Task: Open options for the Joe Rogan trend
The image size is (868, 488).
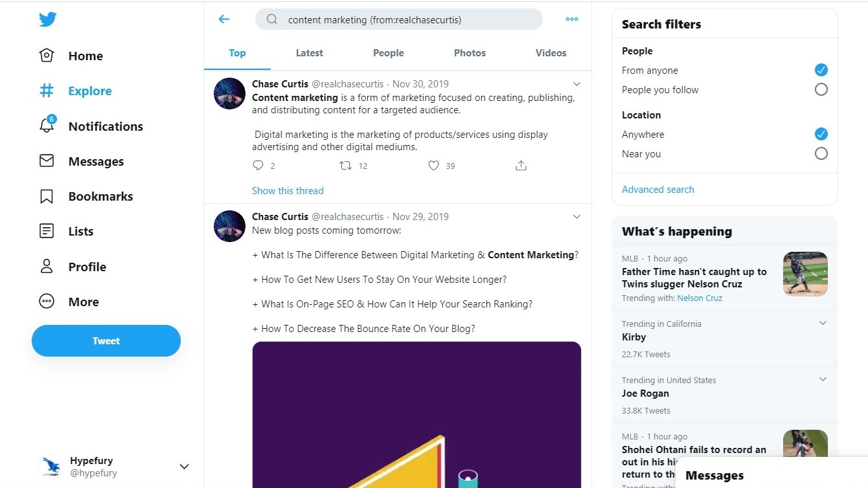Action: 822,379
